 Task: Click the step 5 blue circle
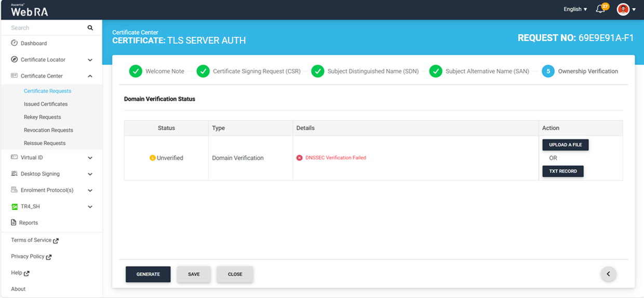coord(548,72)
